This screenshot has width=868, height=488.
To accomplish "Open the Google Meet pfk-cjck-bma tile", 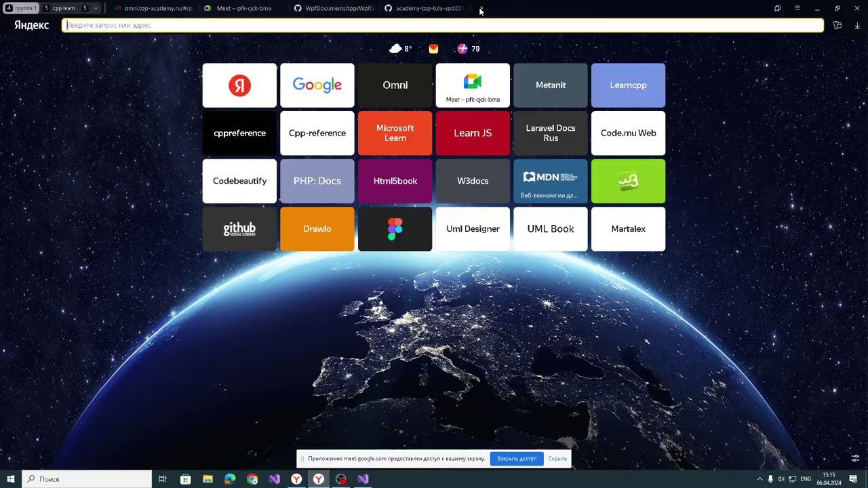I will point(473,85).
